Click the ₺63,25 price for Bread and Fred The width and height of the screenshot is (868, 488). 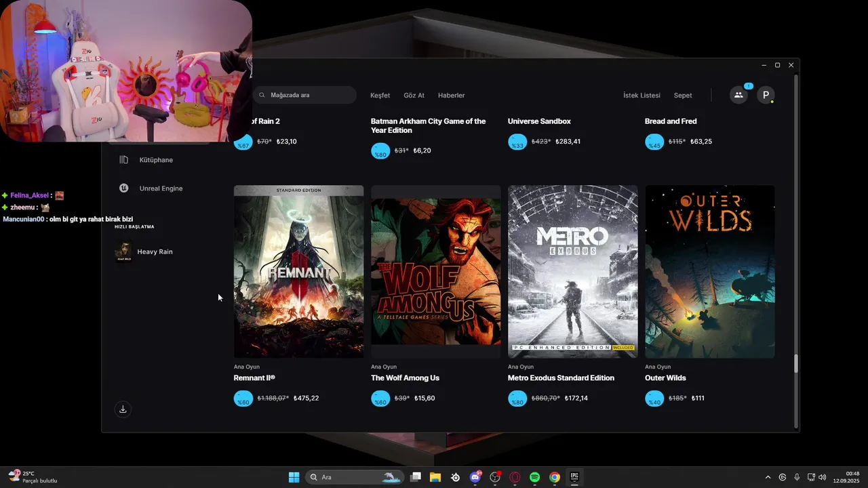[x=701, y=142]
